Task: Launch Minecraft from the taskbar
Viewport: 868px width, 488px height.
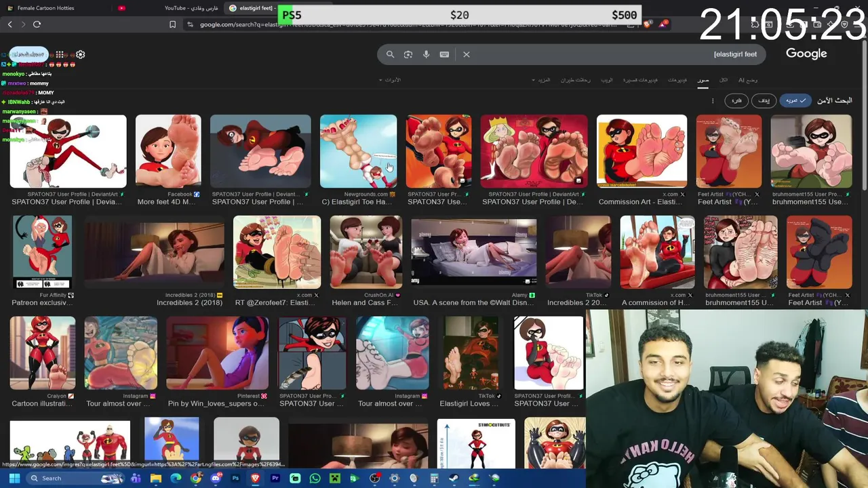Action: point(335,479)
